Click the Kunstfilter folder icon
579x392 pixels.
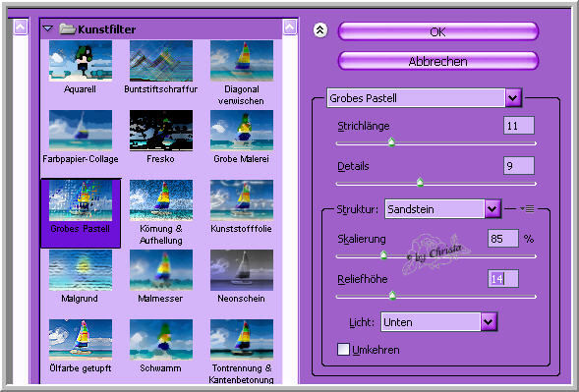point(68,28)
